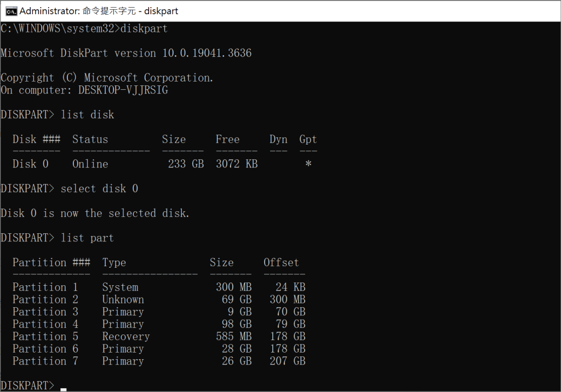Click the 233 GB size value
Viewport: 561px width, 392px height.
(x=186, y=163)
